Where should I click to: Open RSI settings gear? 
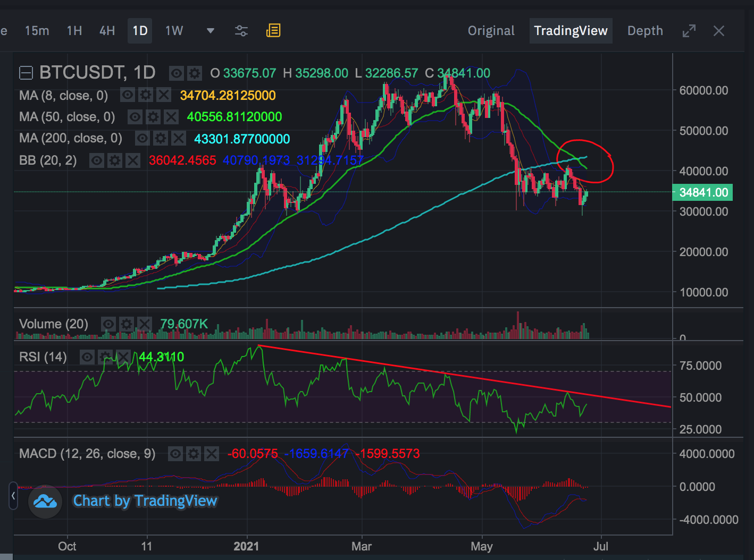click(105, 357)
